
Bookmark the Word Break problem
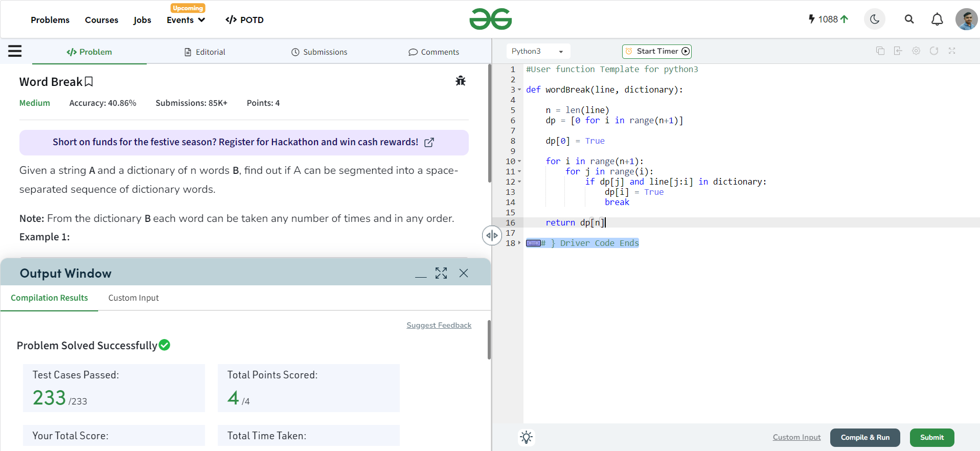(x=89, y=82)
